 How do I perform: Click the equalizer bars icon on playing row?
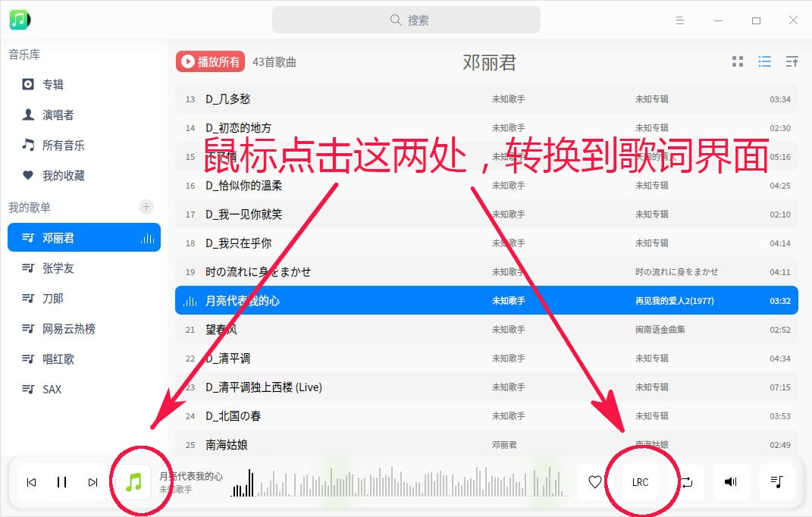tap(190, 301)
